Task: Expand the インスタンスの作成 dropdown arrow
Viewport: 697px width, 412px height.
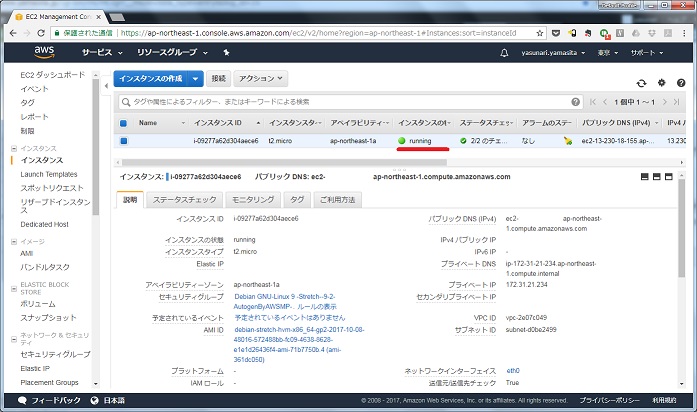Action: (196, 79)
